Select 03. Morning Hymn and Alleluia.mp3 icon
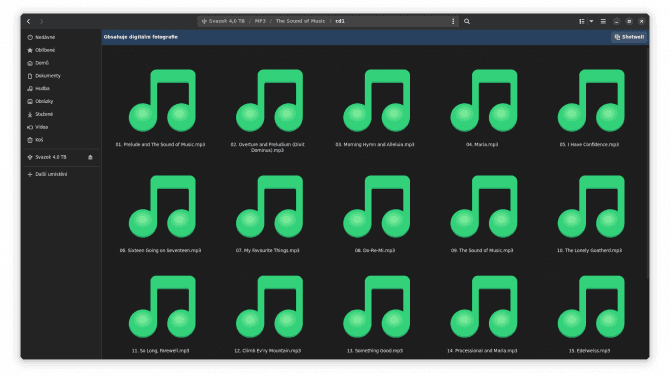Viewport: 670px width, 377px height. click(x=376, y=101)
